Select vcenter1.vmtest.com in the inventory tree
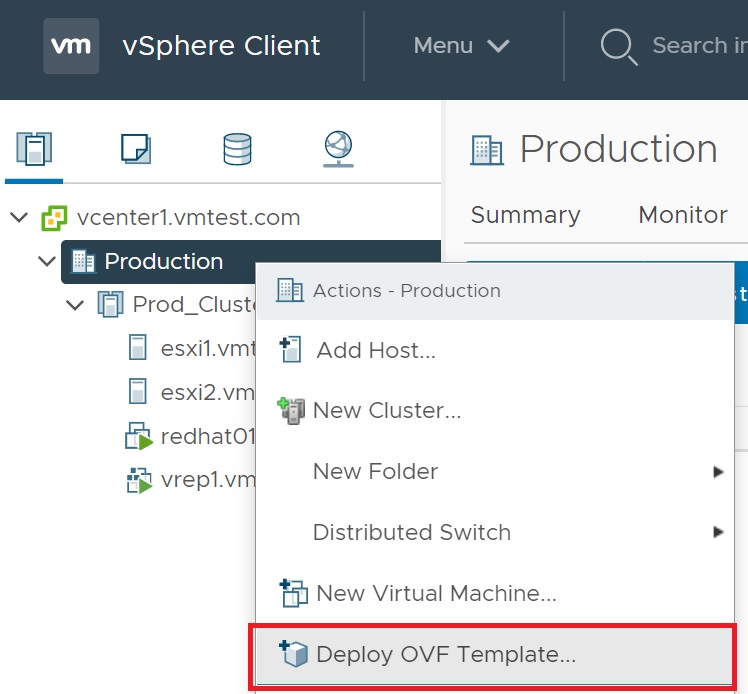This screenshot has width=748, height=694. tap(188, 218)
